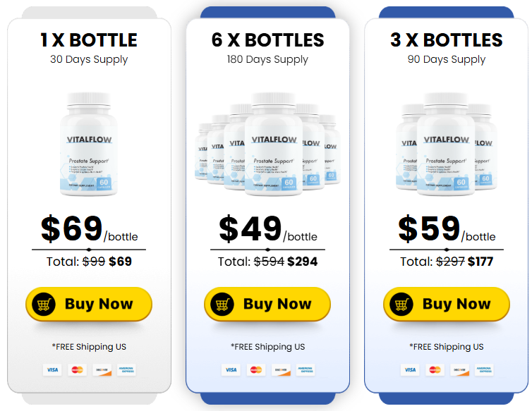Click Mastercard icon under 6 bottles offer
This screenshot has height=411, width=532.
(255, 369)
